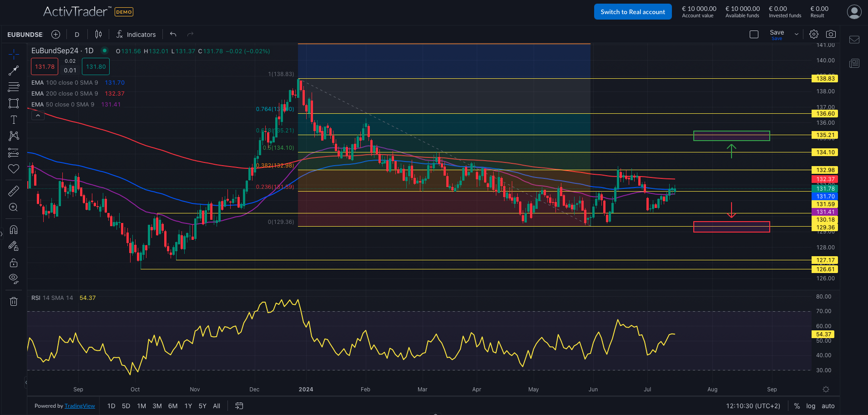Click the Switch to Real account button
Screen dimensions: 868x415
point(633,11)
